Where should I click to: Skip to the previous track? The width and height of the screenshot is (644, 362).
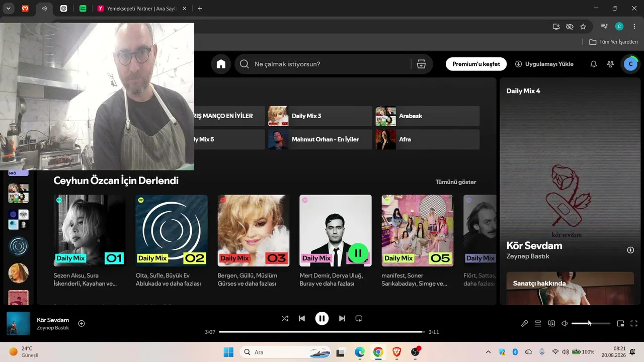[x=302, y=318]
